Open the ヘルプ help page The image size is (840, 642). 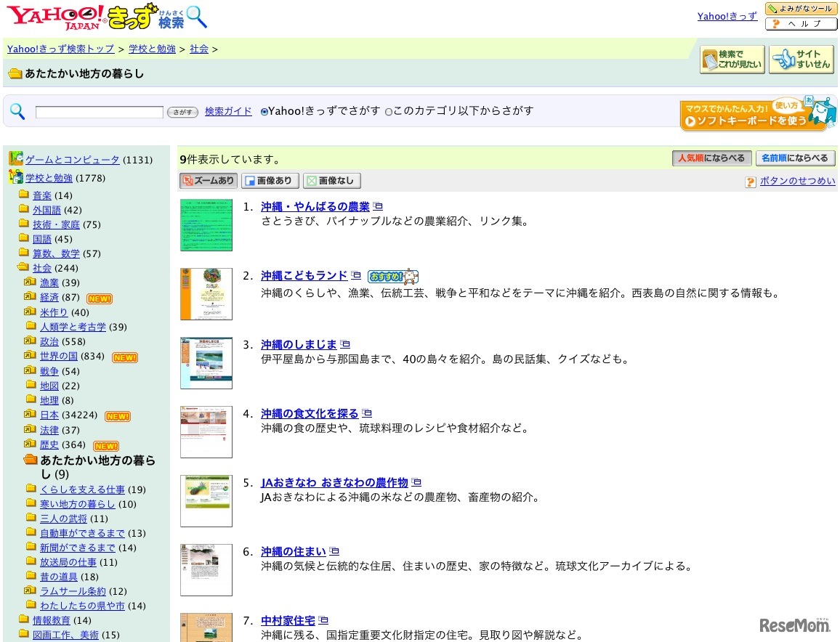click(x=801, y=23)
